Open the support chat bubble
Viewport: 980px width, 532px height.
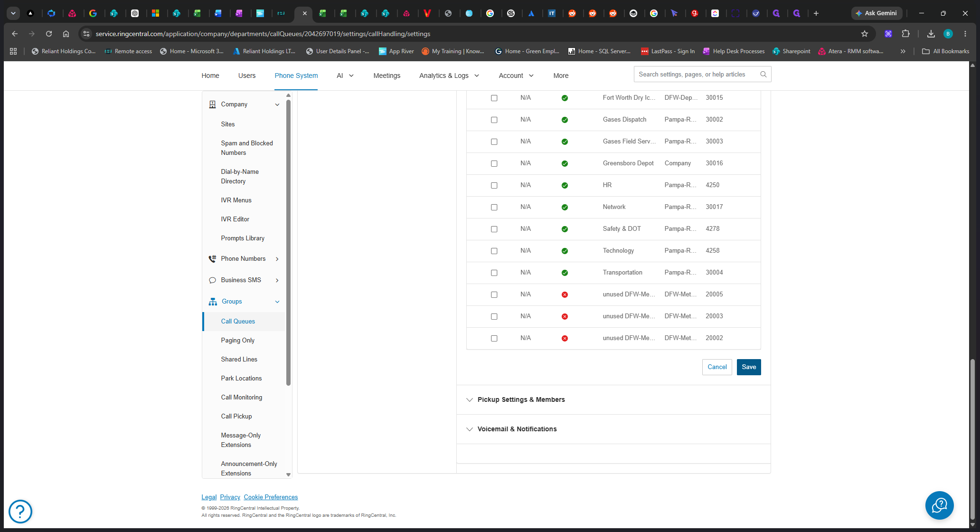[x=940, y=505]
